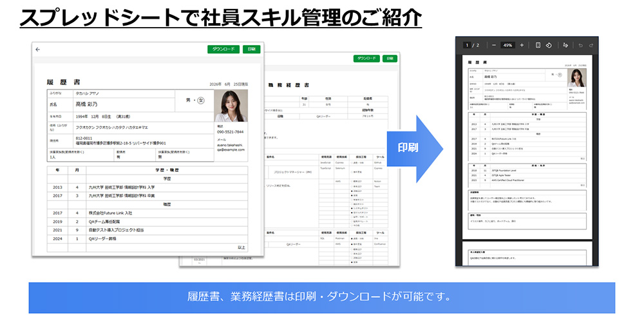Click the 九州大学 入学 row in the history table
Image resolution: width=644 pixels, height=317 pixels.
tap(147, 187)
